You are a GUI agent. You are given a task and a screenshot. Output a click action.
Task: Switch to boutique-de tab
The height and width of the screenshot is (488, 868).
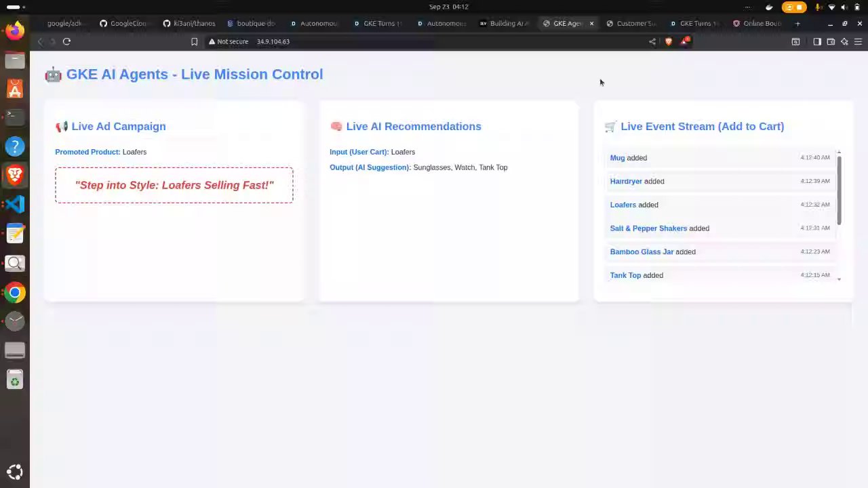(x=251, y=23)
